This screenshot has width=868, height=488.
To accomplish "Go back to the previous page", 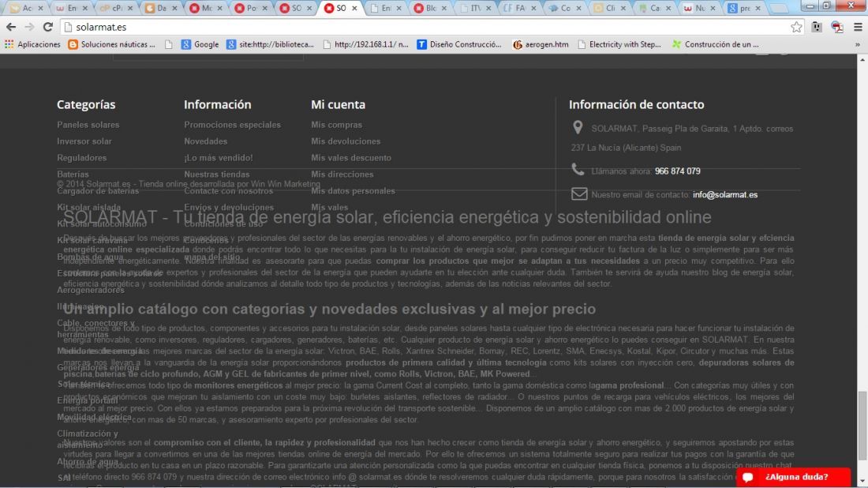I will click(x=10, y=27).
